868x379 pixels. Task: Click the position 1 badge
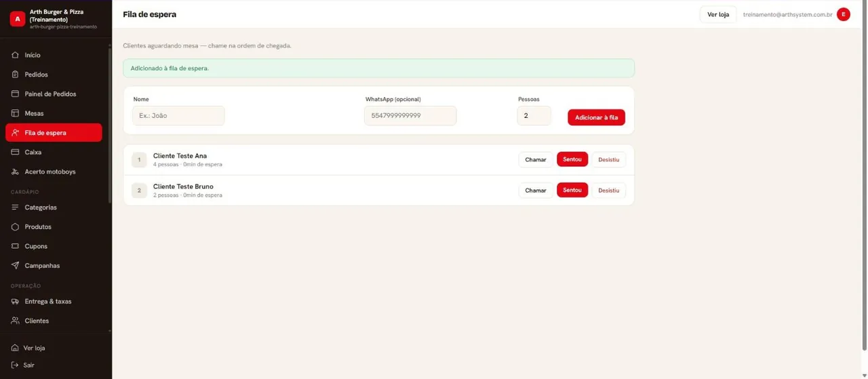pyautogui.click(x=139, y=160)
